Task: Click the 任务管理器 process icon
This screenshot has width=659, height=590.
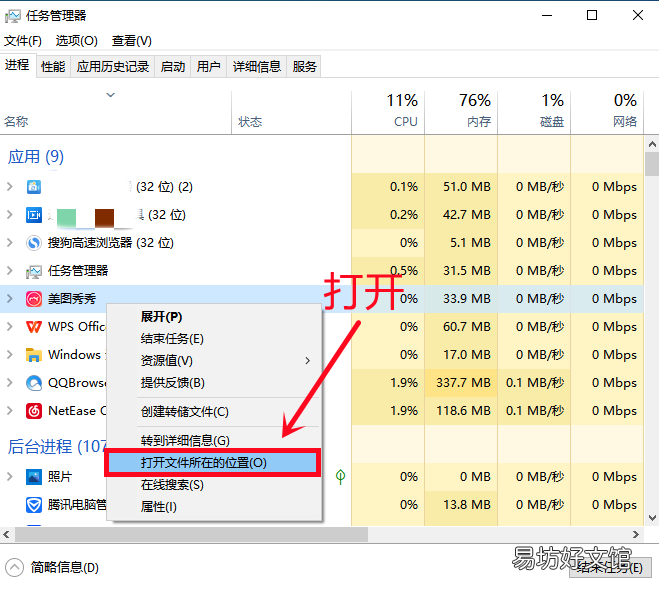Action: tap(34, 271)
